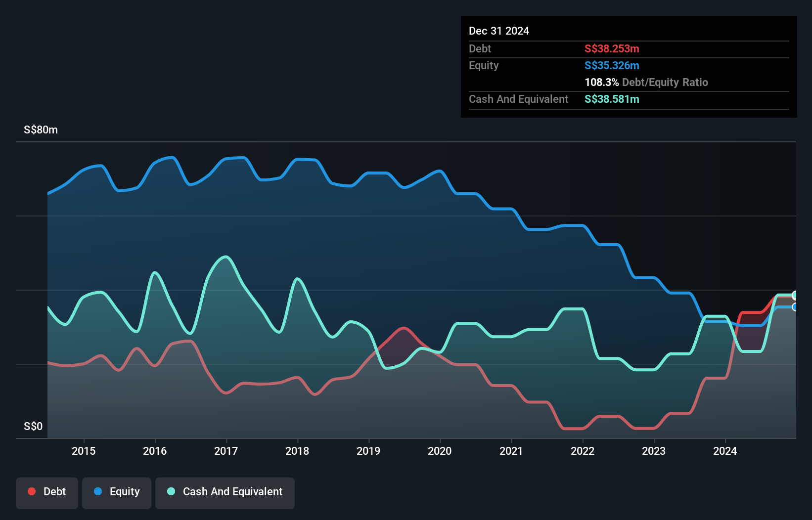Select the 2021 x-axis label
The width and height of the screenshot is (812, 520).
pyautogui.click(x=511, y=451)
